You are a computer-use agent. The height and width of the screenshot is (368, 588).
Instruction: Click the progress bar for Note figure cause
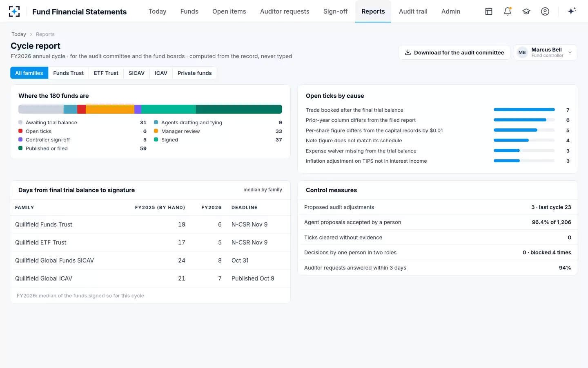coord(524,140)
